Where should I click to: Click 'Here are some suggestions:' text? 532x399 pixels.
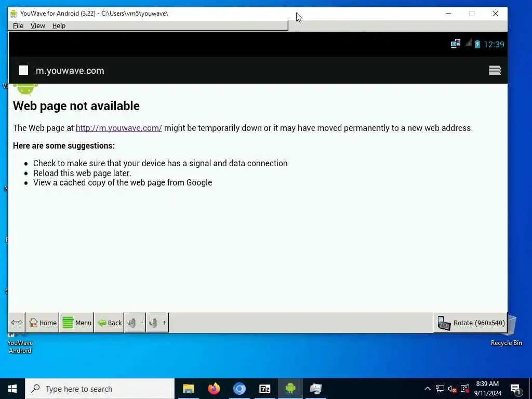click(x=64, y=145)
